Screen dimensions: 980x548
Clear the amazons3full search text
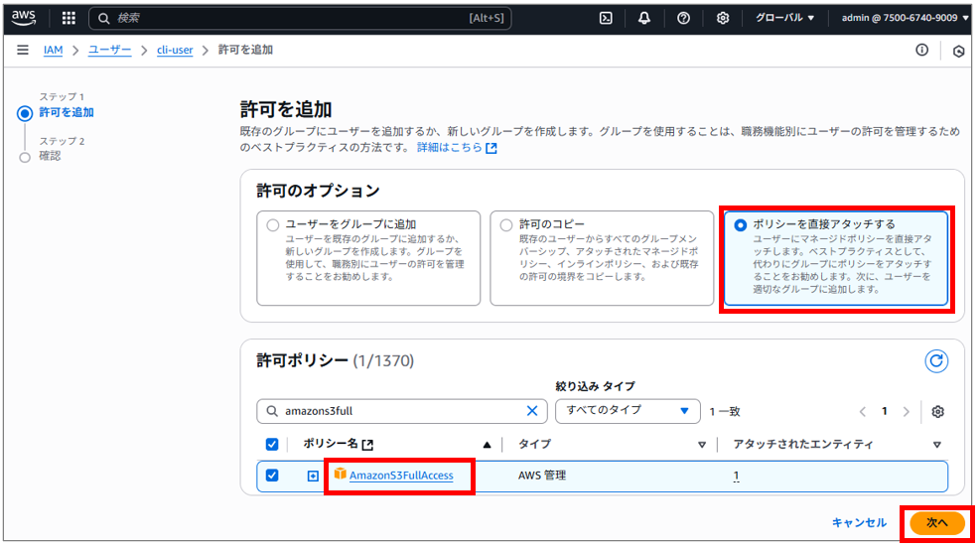[532, 411]
